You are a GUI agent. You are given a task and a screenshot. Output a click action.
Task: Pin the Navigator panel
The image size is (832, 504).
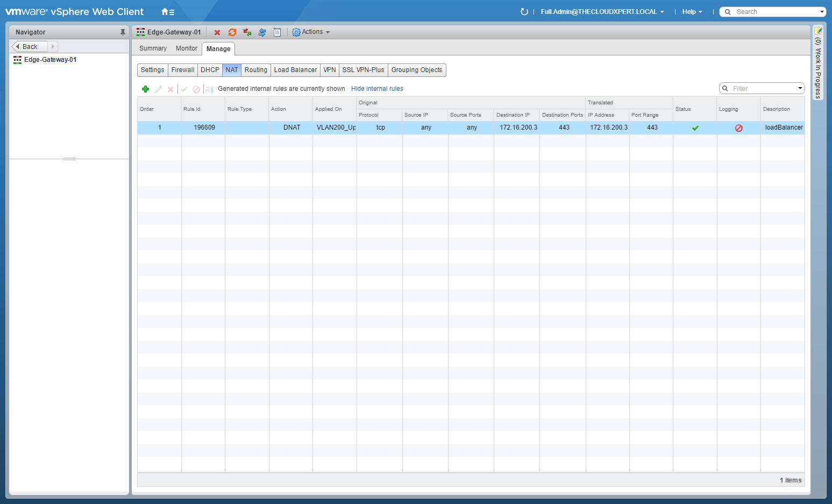click(123, 32)
